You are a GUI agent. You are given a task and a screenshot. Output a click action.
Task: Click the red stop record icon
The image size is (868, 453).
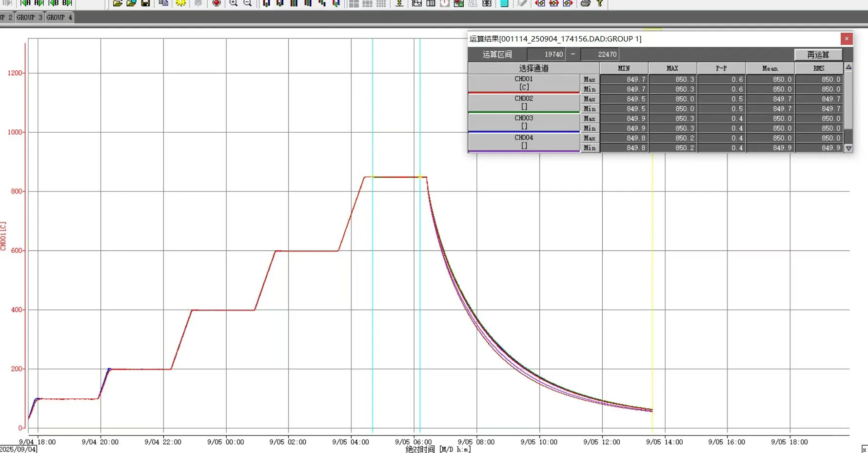coord(217,3)
